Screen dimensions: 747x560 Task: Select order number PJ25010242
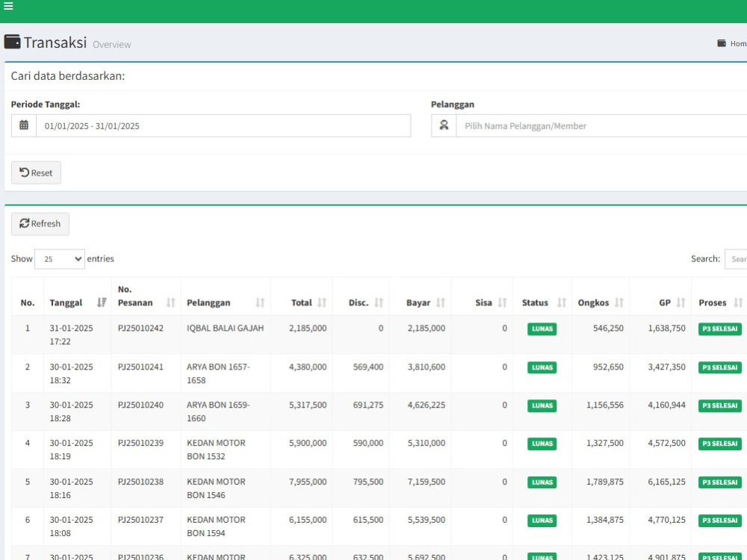pyautogui.click(x=140, y=328)
